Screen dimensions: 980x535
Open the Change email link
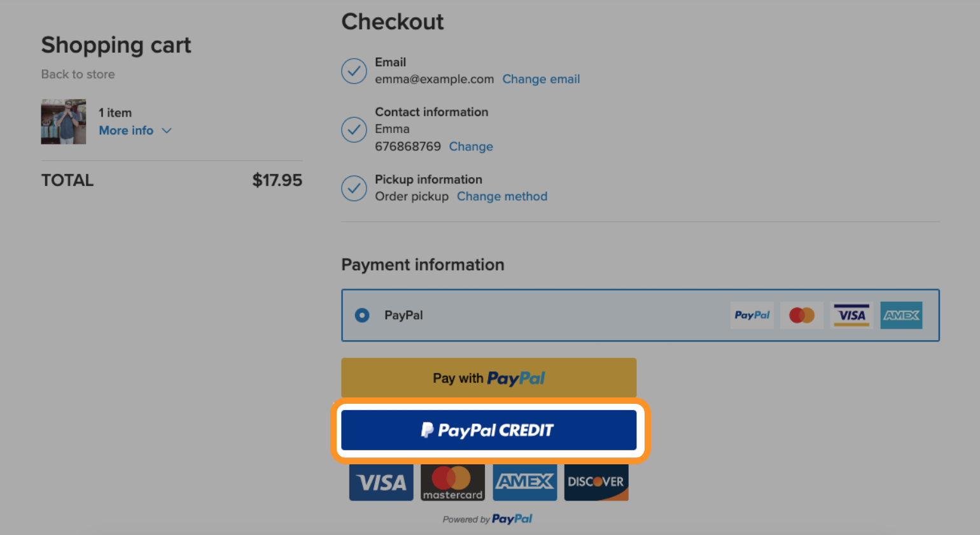(x=541, y=79)
